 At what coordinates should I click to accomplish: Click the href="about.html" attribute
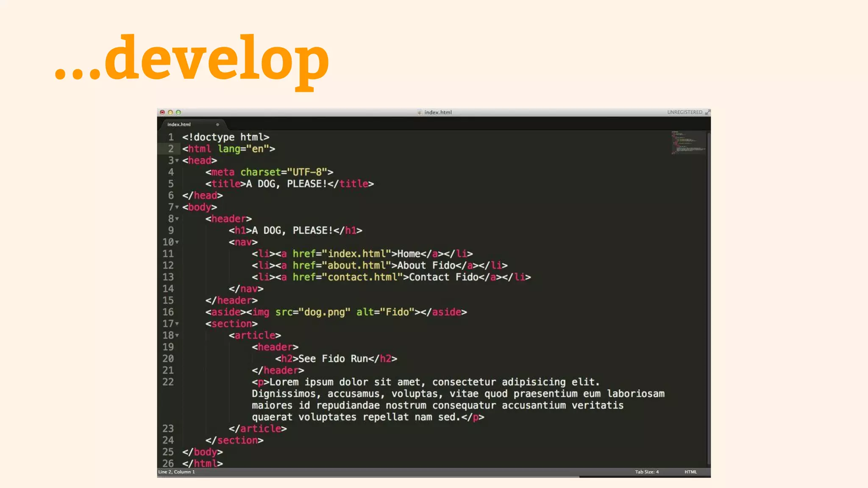342,266
